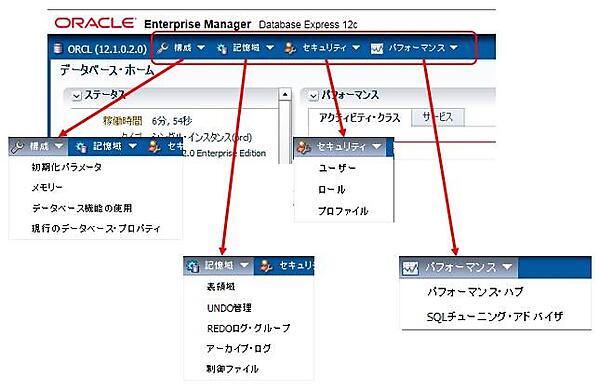The image size is (600, 390).
Task: Open パフォーマンス・ハブ from the performance menu
Action: (475, 292)
